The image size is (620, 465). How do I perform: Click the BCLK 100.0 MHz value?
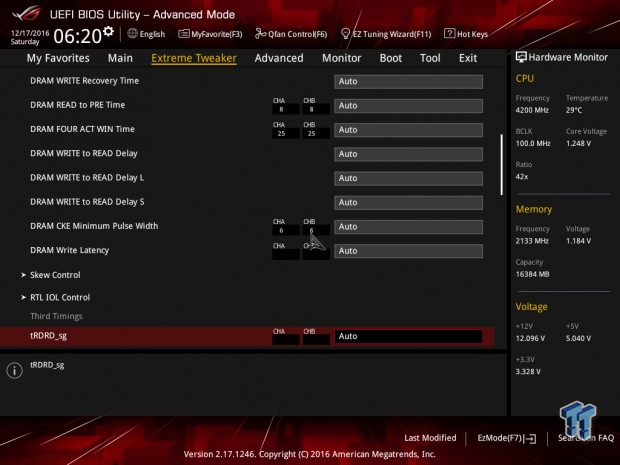click(533, 144)
